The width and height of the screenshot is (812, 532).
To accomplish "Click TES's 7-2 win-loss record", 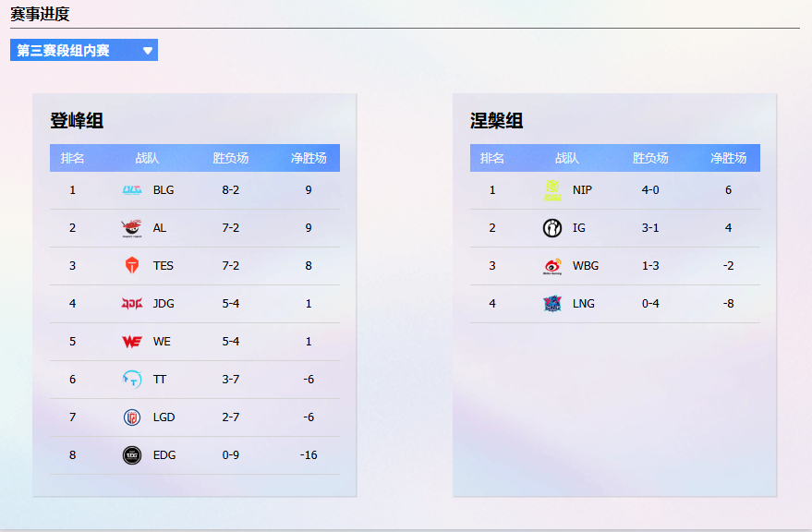I will pyautogui.click(x=231, y=266).
